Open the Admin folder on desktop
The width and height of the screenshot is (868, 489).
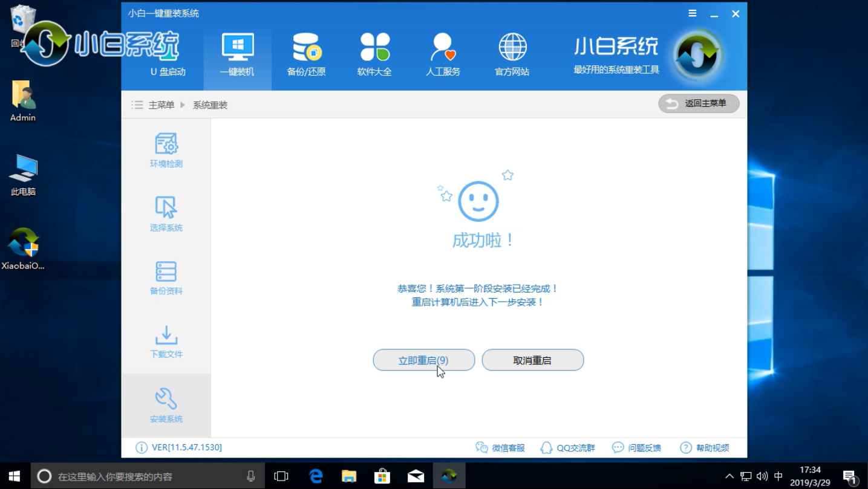(x=23, y=101)
